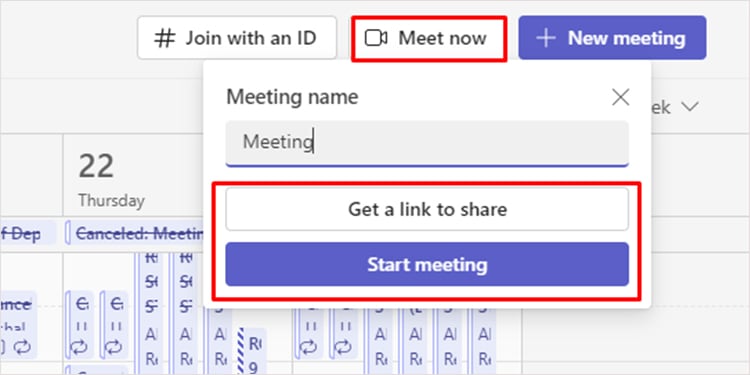Create a New meeting via text label
Screen dimensions: 750x375
pyautogui.click(x=627, y=38)
